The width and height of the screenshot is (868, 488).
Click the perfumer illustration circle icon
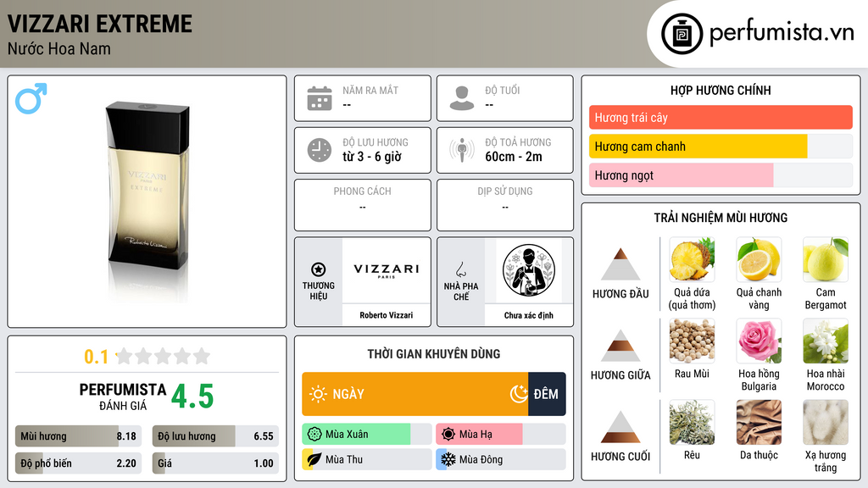(529, 270)
